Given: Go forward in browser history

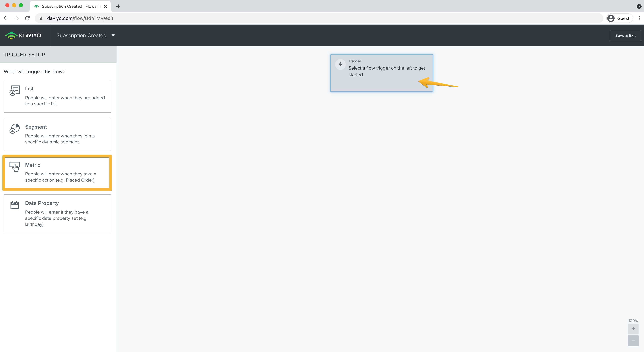Looking at the screenshot, I should coord(17,18).
